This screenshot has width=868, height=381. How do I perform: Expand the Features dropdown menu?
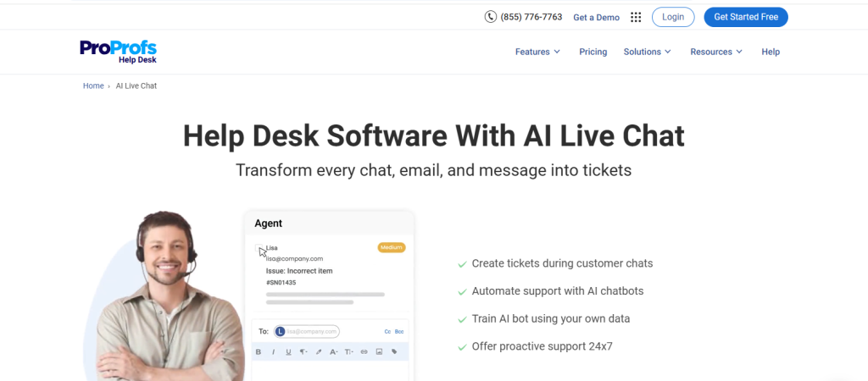pos(537,52)
